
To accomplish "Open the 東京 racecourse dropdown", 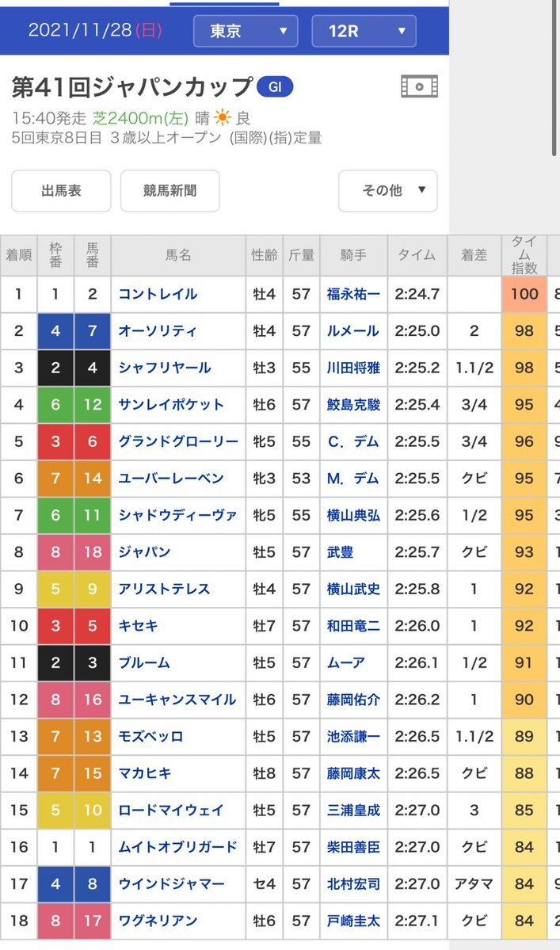I will [246, 32].
